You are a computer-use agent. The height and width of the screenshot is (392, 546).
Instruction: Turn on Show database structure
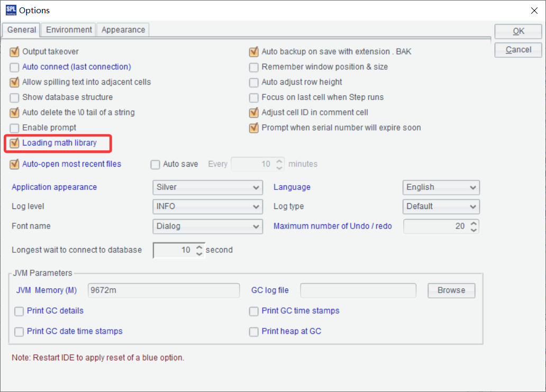[15, 97]
